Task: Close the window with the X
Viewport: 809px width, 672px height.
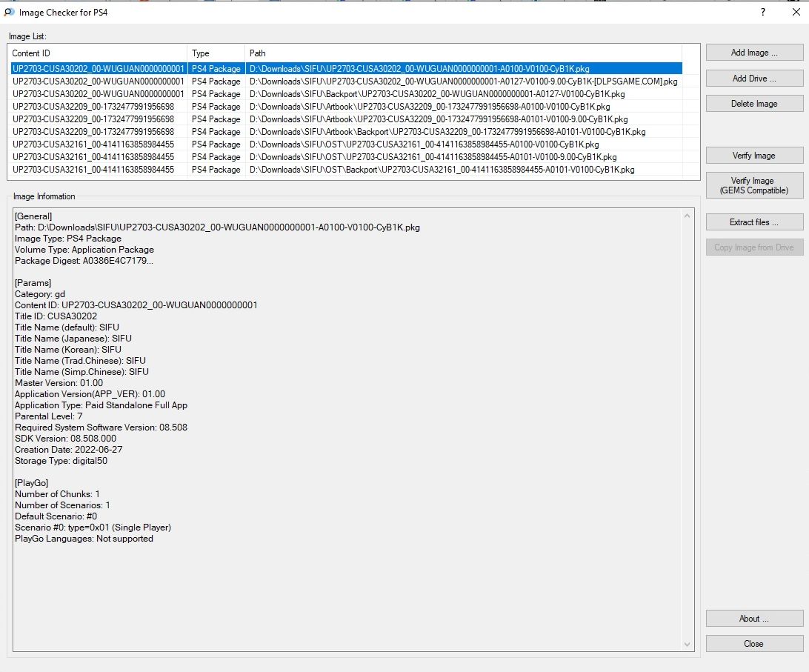Action: 796,12
